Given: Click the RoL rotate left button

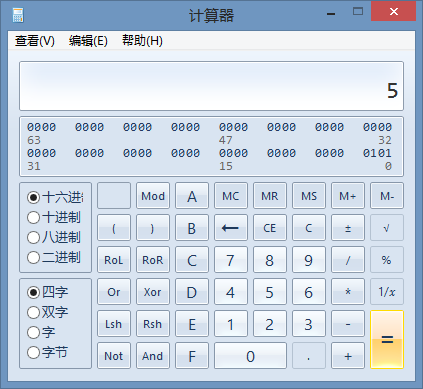Looking at the screenshot, I should coord(114,260).
